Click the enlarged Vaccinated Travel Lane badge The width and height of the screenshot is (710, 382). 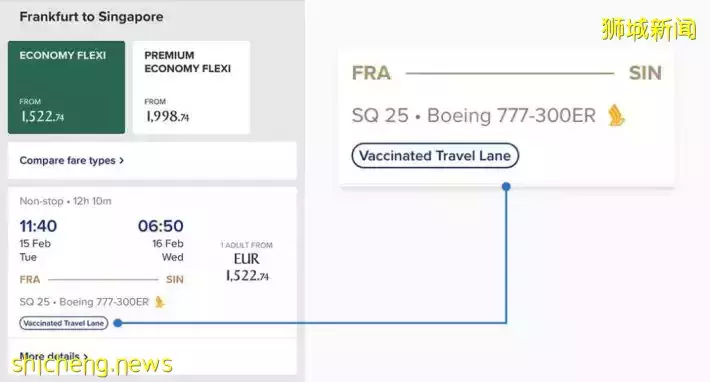click(435, 156)
